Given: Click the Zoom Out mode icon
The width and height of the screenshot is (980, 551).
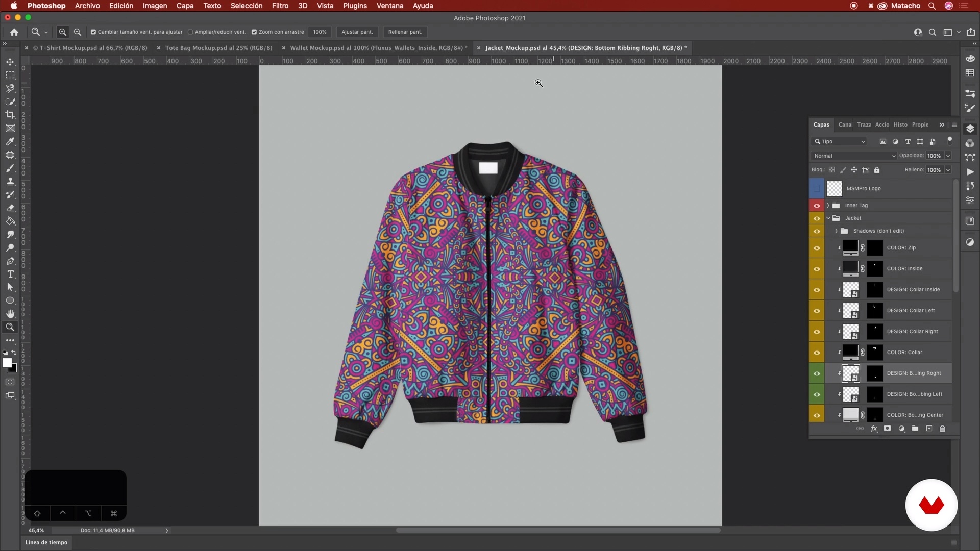Looking at the screenshot, I should tap(78, 32).
